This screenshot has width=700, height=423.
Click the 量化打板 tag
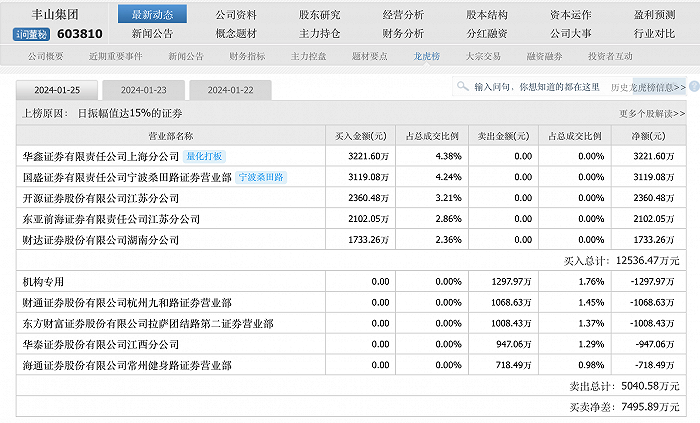(x=204, y=156)
